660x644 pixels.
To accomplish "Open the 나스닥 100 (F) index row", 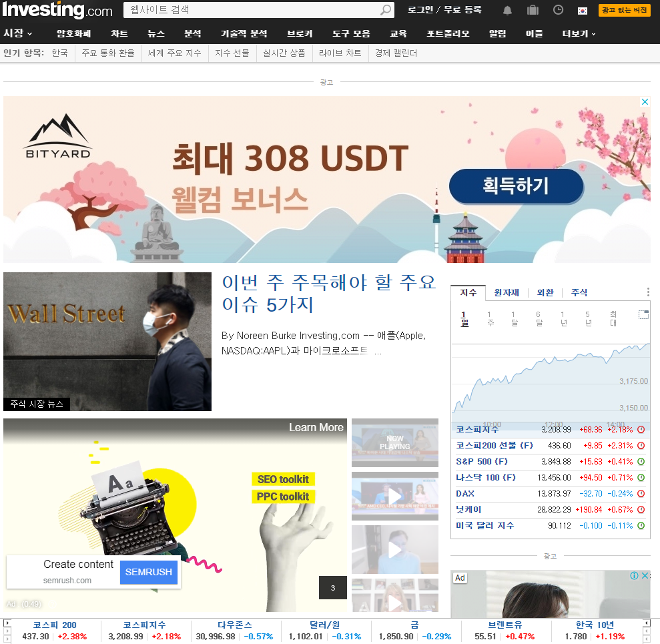I will (x=550, y=478).
